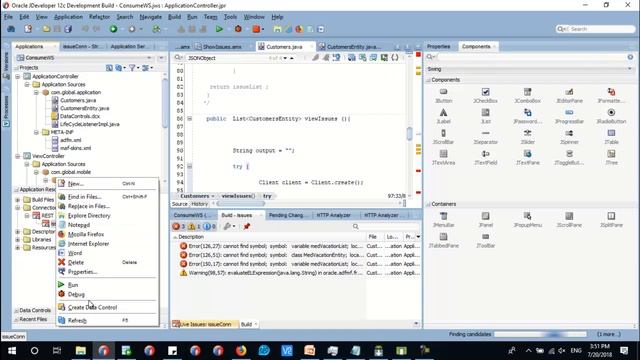The height and width of the screenshot is (360, 640).
Task: Fold the viewIssues method code block
Action: coord(189,119)
